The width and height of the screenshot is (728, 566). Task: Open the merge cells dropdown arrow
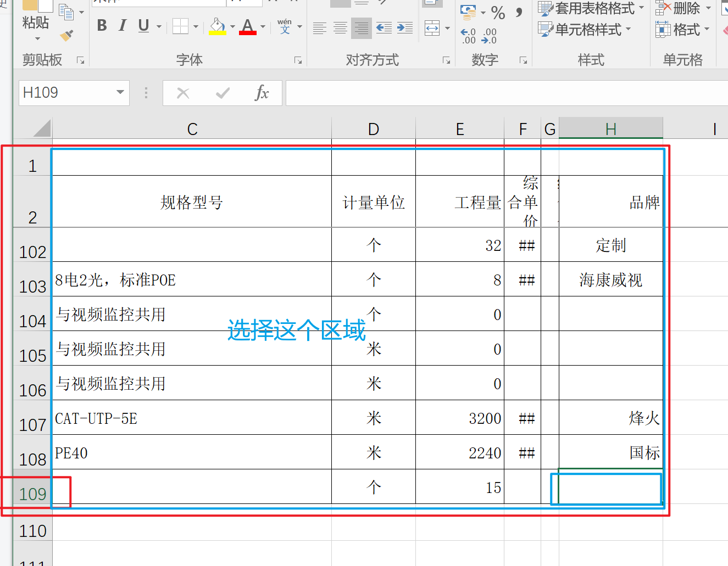point(447,28)
